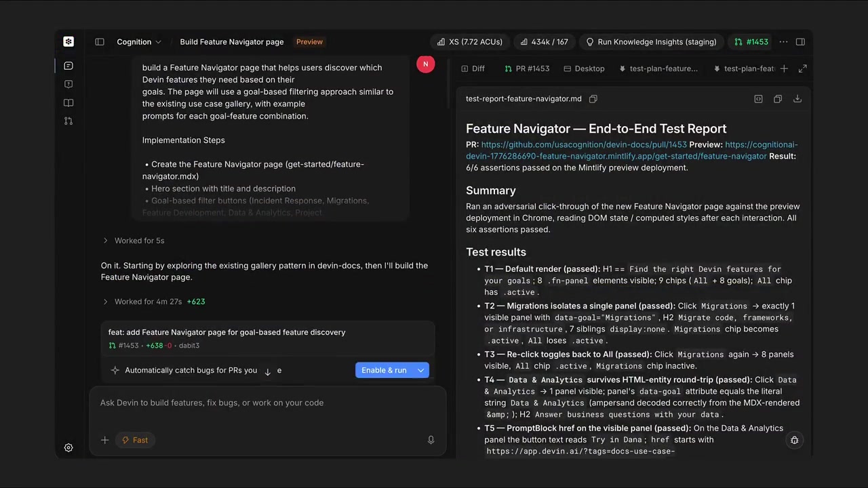The height and width of the screenshot is (488, 868).
Task: Open the three-dot more options menu
Action: click(783, 42)
